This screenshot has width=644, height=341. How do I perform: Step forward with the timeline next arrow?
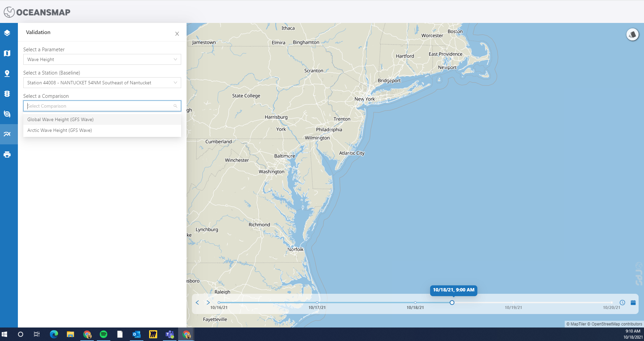click(208, 303)
